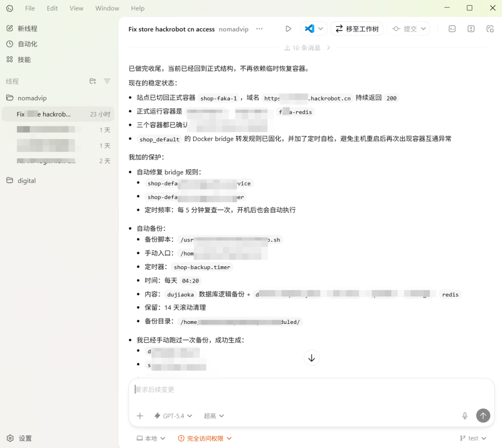The image size is (502, 448).
Task: Click the nomadvip label beside the title
Action: tap(233, 29)
